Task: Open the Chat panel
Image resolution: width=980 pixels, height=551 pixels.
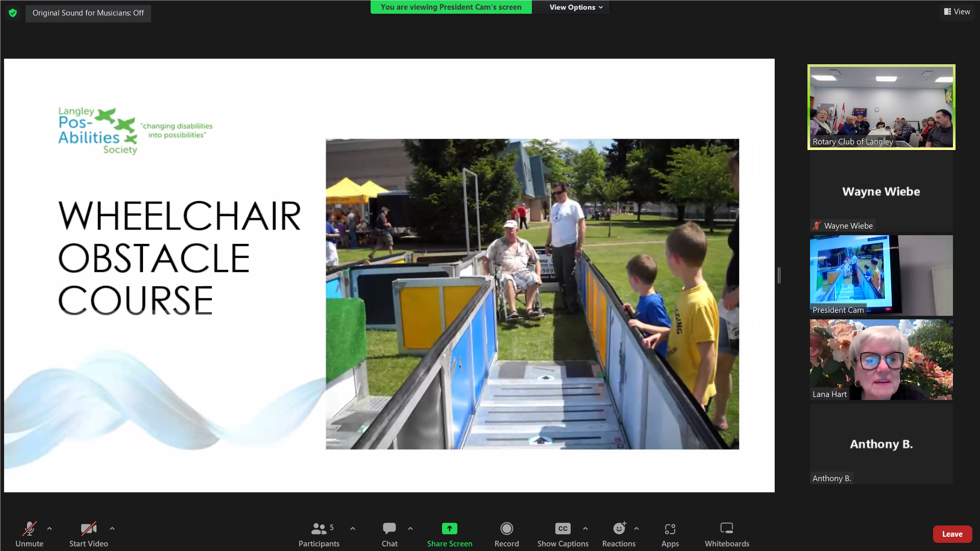Action: pyautogui.click(x=389, y=534)
